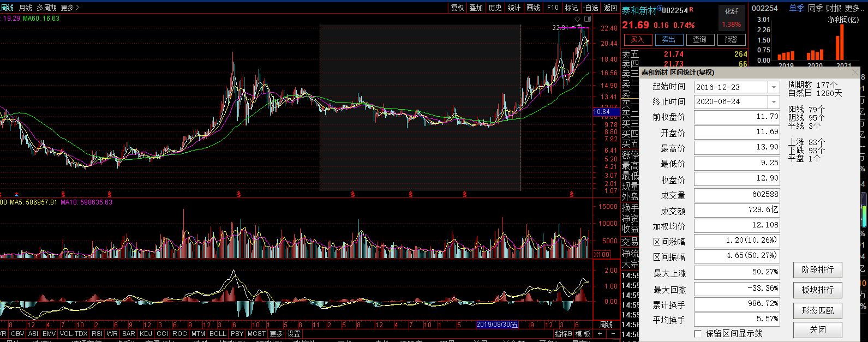Viewport: 868px width, 342px height.
Task: Click the plus zoom button on the indicator bar
Action: coord(600,334)
